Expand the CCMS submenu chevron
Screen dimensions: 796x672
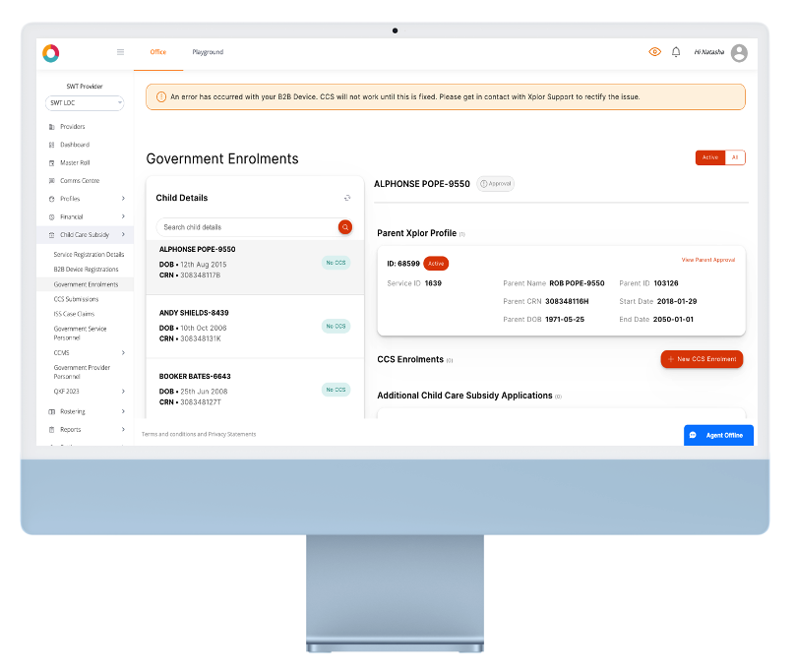123,352
